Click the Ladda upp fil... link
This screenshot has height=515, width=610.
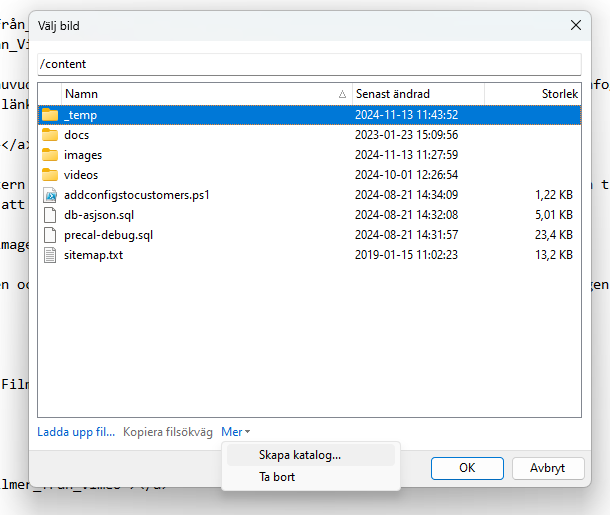point(76,432)
